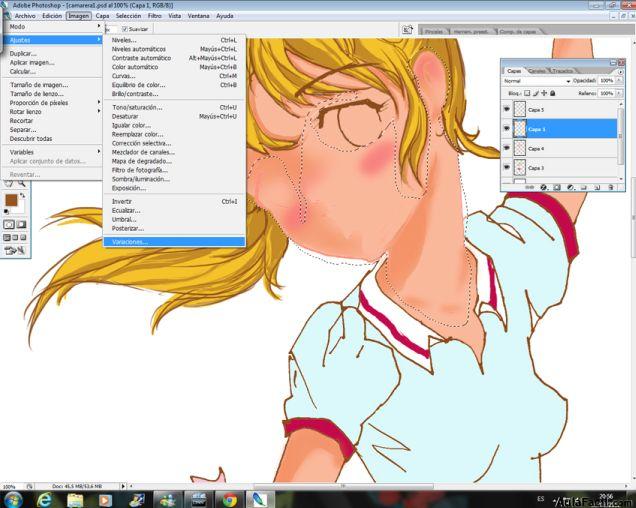Screen dimensions: 636x508
Task: Lock image pixels brush icon
Action: (x=536, y=93)
